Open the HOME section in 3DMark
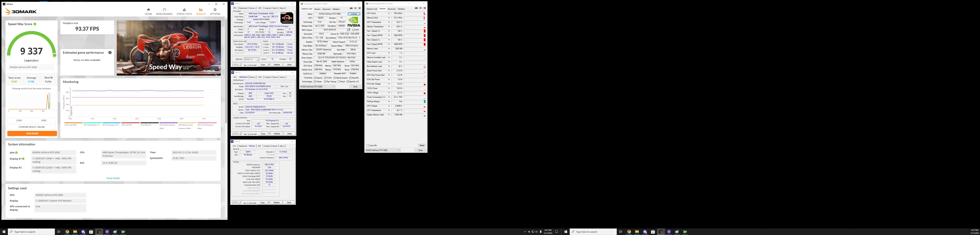The height and width of the screenshot is (235, 980). click(x=148, y=11)
